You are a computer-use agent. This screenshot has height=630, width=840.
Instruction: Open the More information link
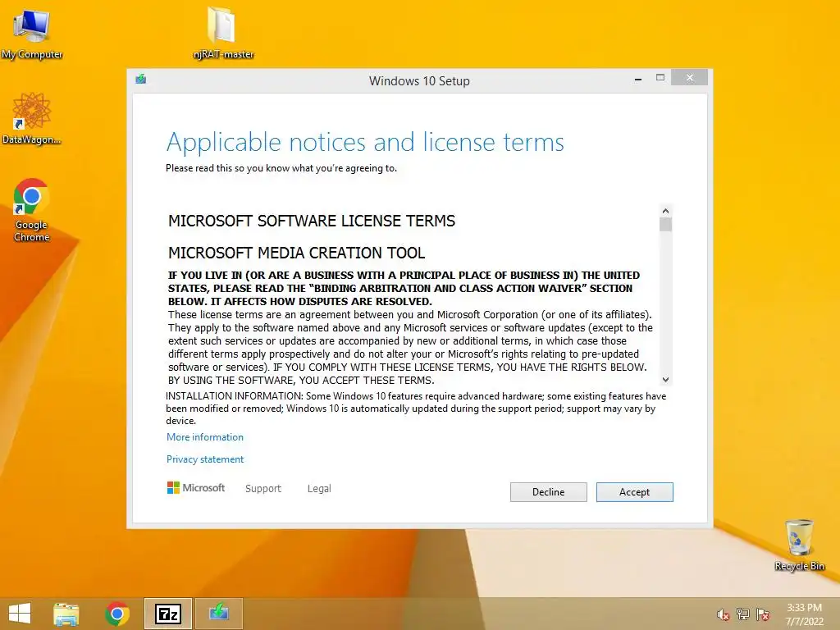click(204, 437)
